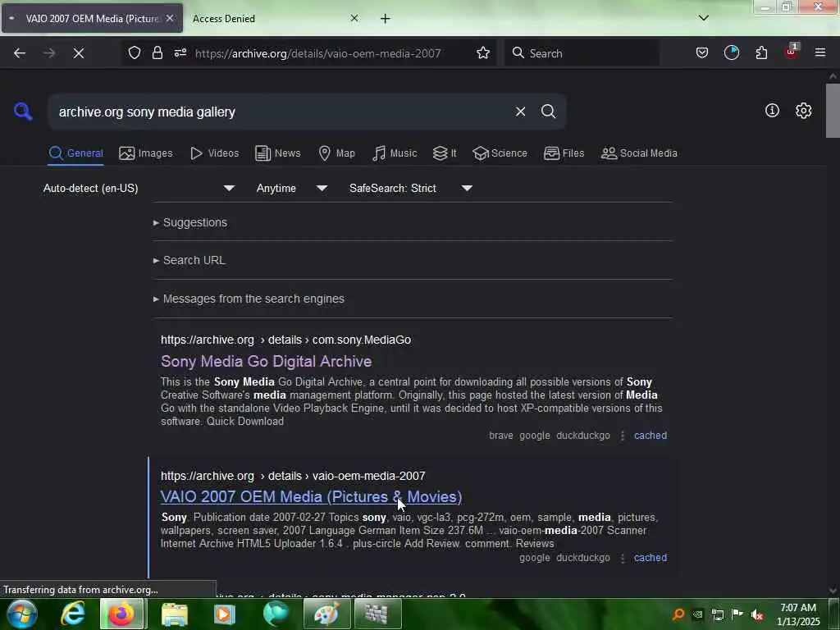The height and width of the screenshot is (630, 840).
Task: Stop loading the page
Action: [79, 53]
